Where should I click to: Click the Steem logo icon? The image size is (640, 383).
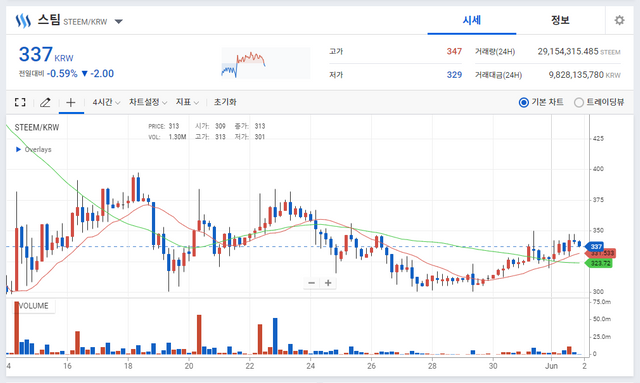pos(23,21)
